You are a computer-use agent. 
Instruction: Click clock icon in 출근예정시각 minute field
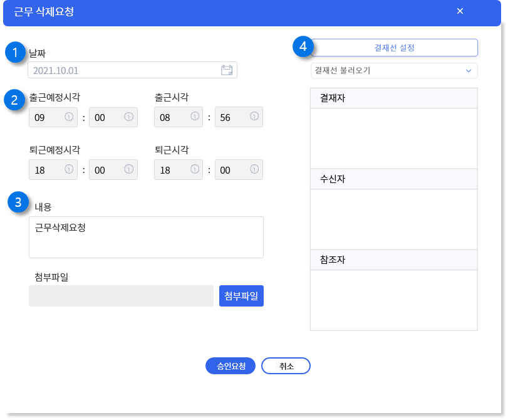click(129, 117)
